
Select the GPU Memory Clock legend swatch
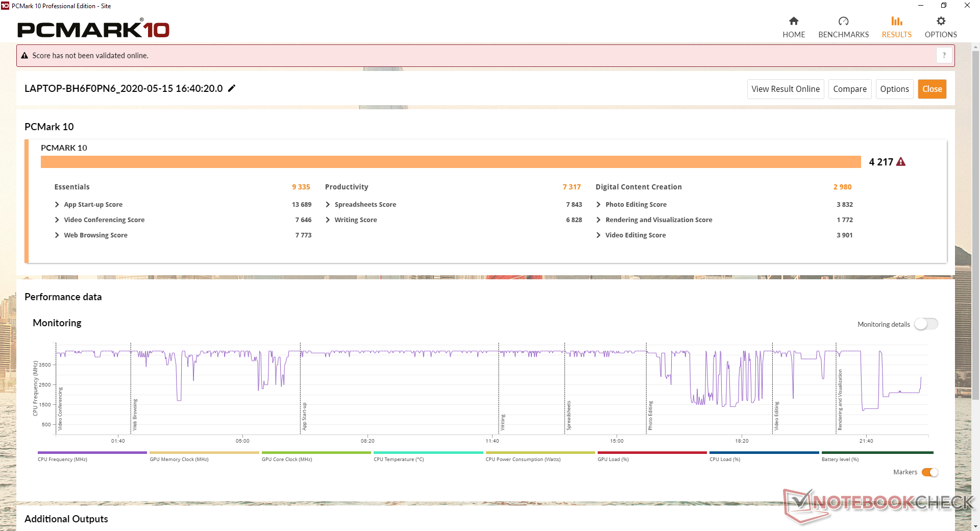coord(204,452)
